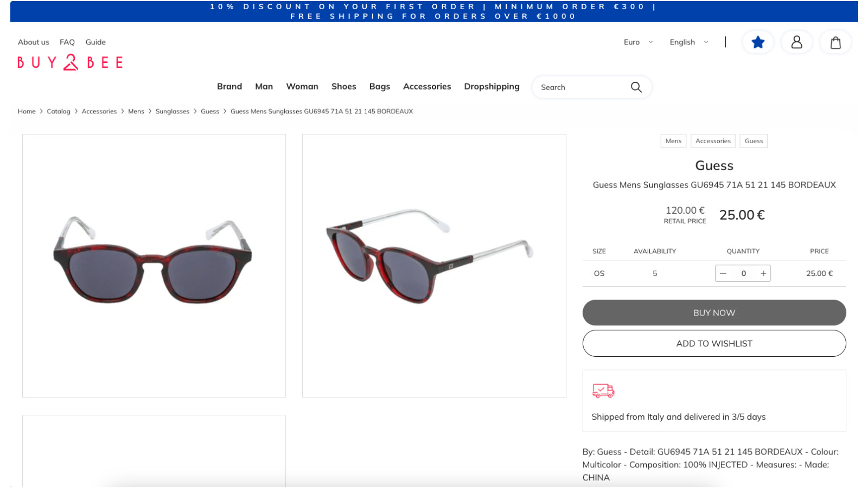
Task: Click the product title under Guess heading
Action: (714, 185)
